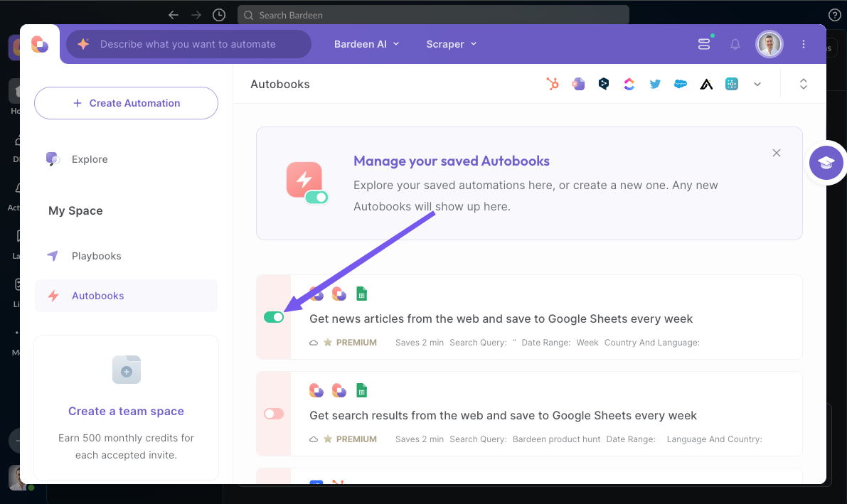Click the PREMIUM label on search results autobook
The image size is (847, 504).
point(356,439)
